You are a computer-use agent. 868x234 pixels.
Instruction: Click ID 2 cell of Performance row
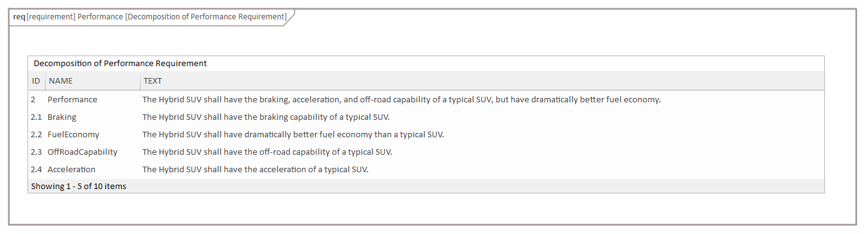33,99
